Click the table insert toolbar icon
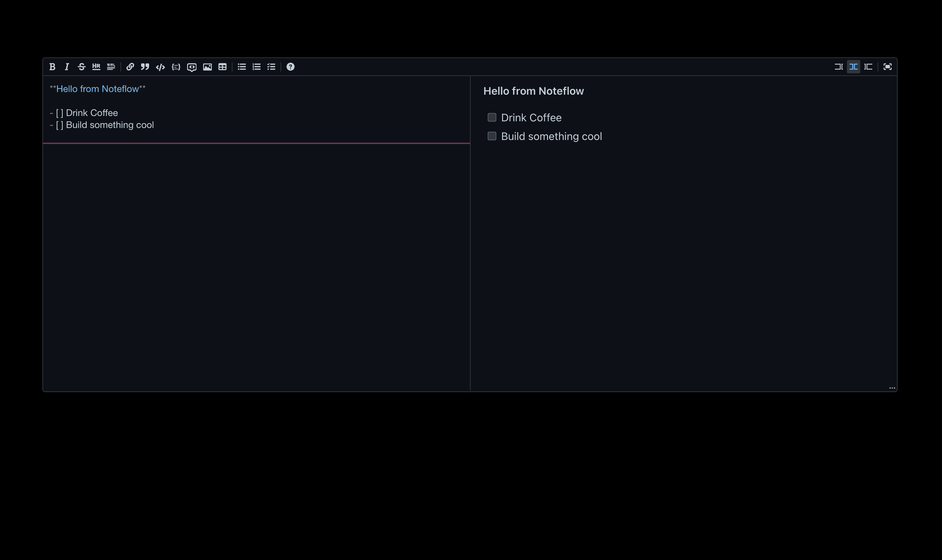942x560 pixels. [x=222, y=67]
